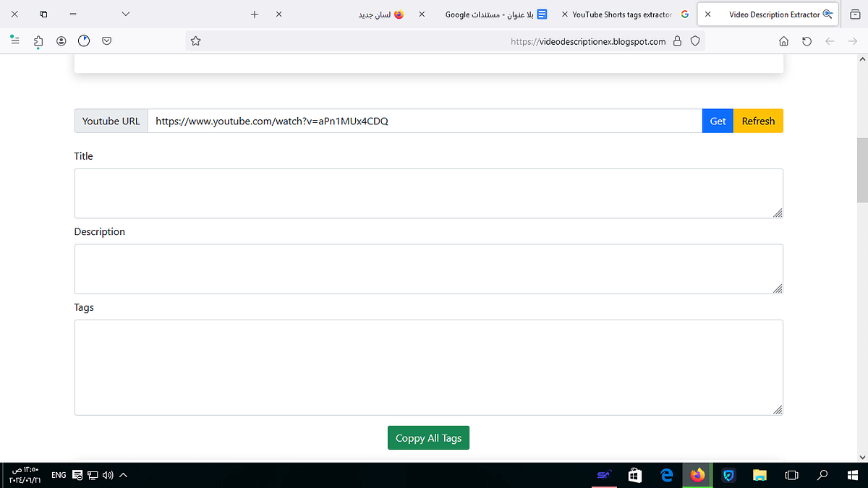868x488 pixels.
Task: Switch to the Google مستندات tab
Action: pos(496,14)
